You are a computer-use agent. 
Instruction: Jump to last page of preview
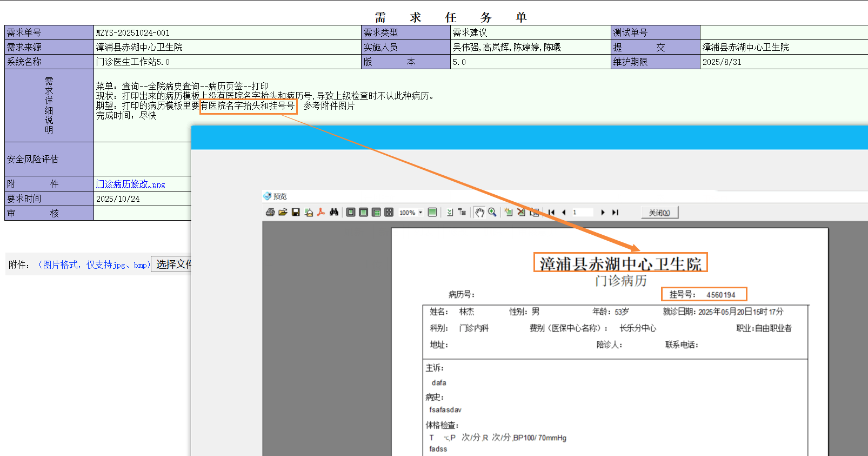coord(615,213)
